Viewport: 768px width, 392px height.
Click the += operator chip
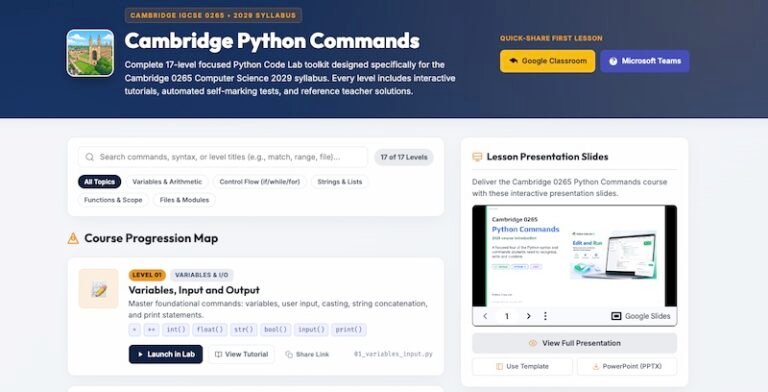point(152,330)
